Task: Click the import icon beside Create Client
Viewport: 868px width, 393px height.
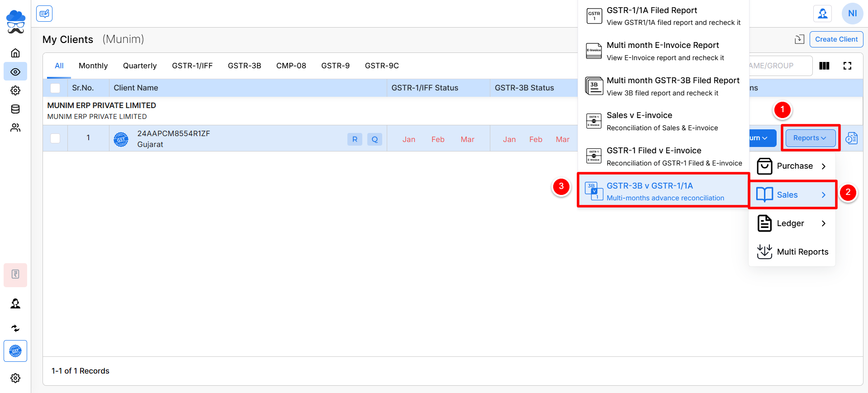Action: pos(799,39)
